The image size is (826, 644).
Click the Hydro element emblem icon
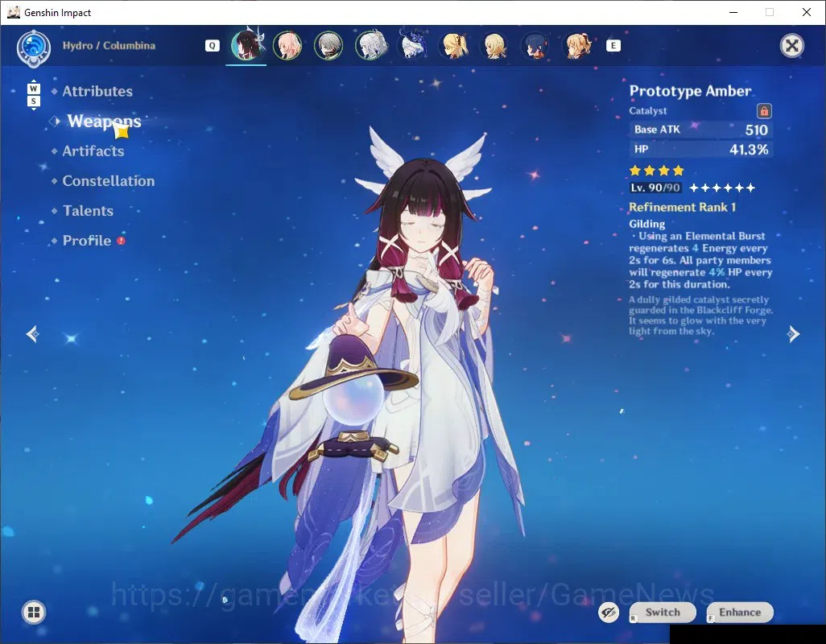[x=34, y=48]
